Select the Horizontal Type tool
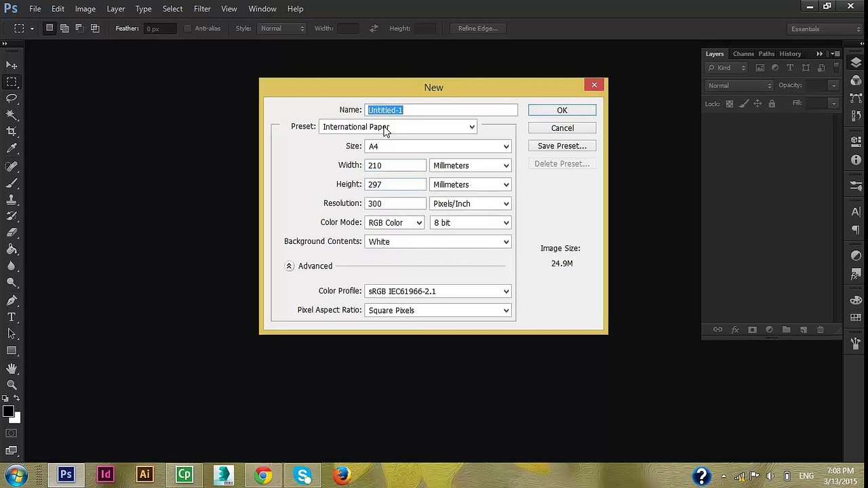868x488 pixels. 12,317
